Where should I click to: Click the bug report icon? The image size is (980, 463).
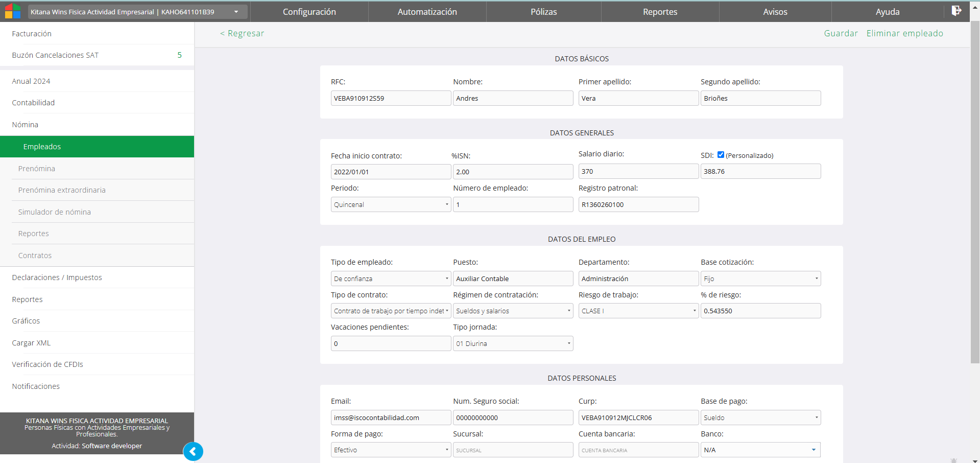953,460
